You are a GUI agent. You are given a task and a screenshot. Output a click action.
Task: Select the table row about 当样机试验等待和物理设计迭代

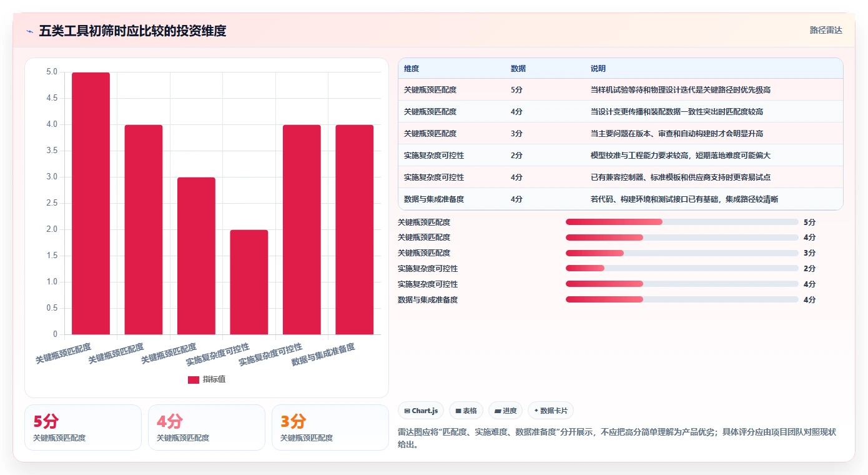pyautogui.click(x=620, y=90)
